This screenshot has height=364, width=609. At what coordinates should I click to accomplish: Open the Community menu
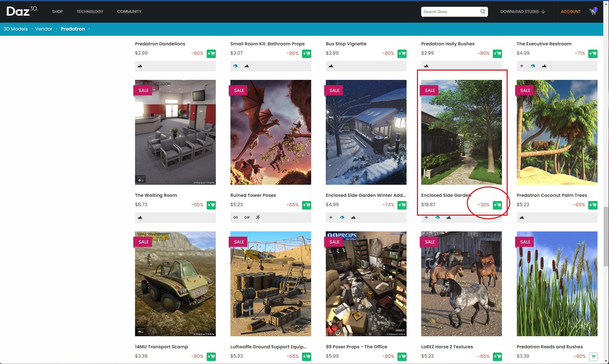[129, 11]
